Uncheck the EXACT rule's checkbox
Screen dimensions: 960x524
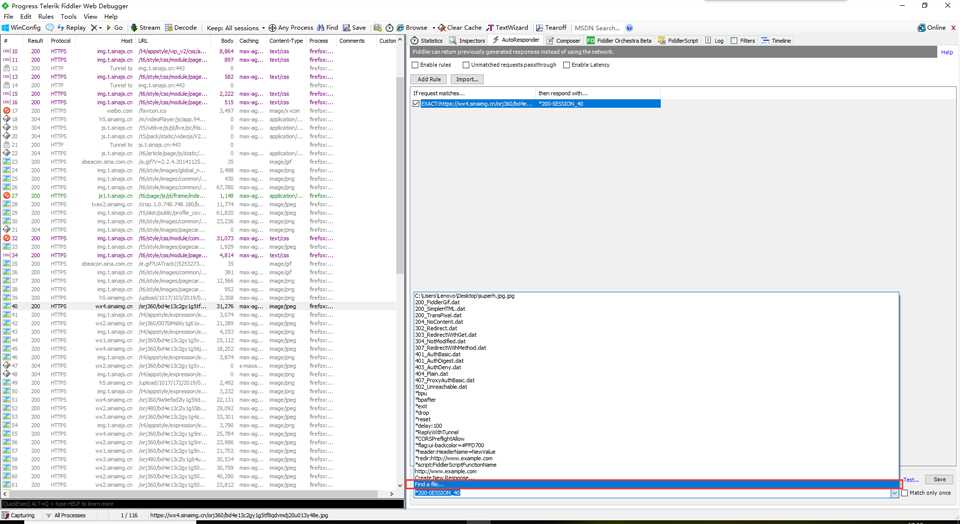tap(416, 104)
